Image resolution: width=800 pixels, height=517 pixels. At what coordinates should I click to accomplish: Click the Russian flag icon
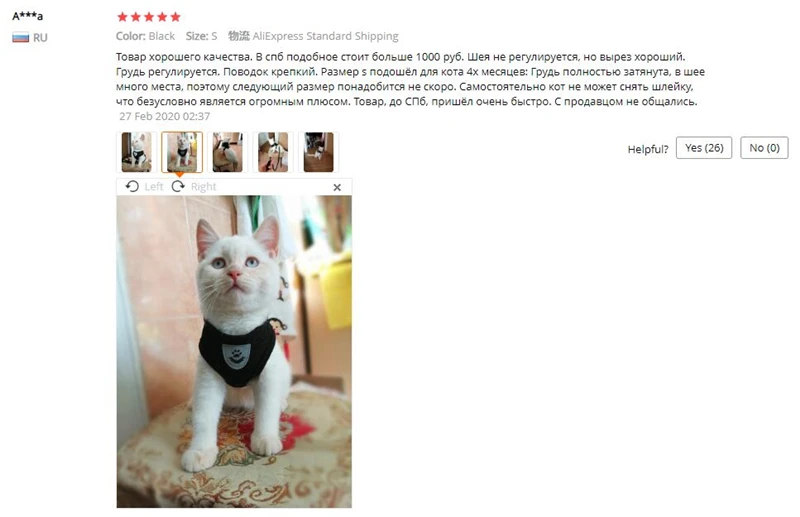pyautogui.click(x=20, y=38)
